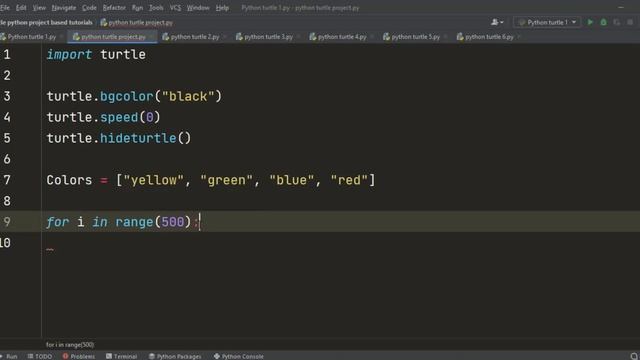Open the TODO tool window
640x360 pixels.
click(40, 356)
